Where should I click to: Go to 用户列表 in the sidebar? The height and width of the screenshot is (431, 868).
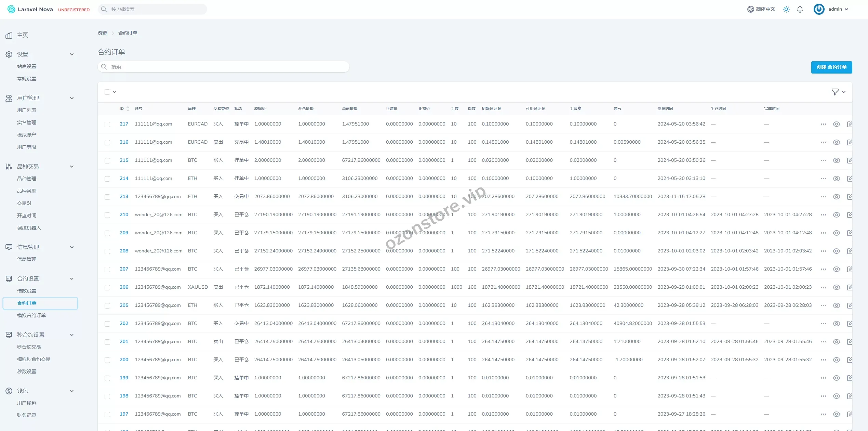27,110
